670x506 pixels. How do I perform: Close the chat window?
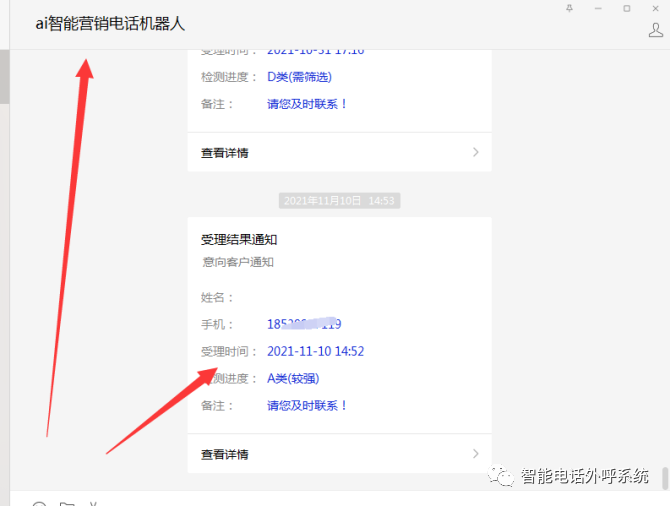point(655,9)
